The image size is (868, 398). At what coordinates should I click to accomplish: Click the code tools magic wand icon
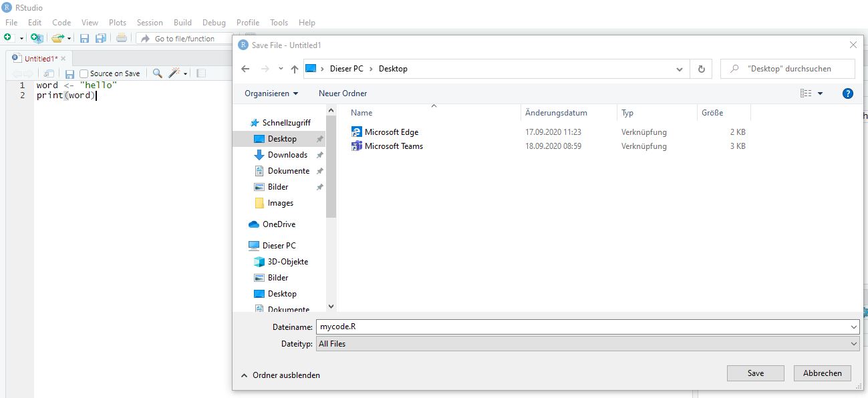point(175,73)
